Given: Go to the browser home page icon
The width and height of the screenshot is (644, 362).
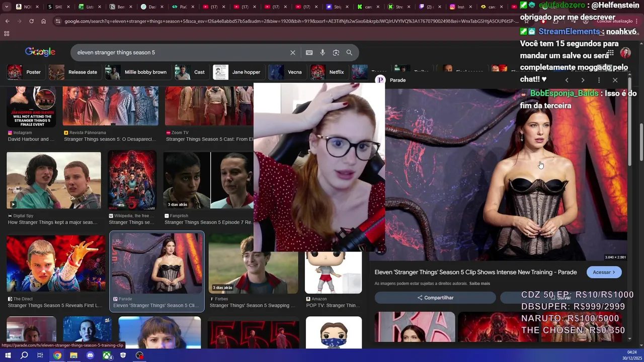Looking at the screenshot, I should (x=43, y=21).
